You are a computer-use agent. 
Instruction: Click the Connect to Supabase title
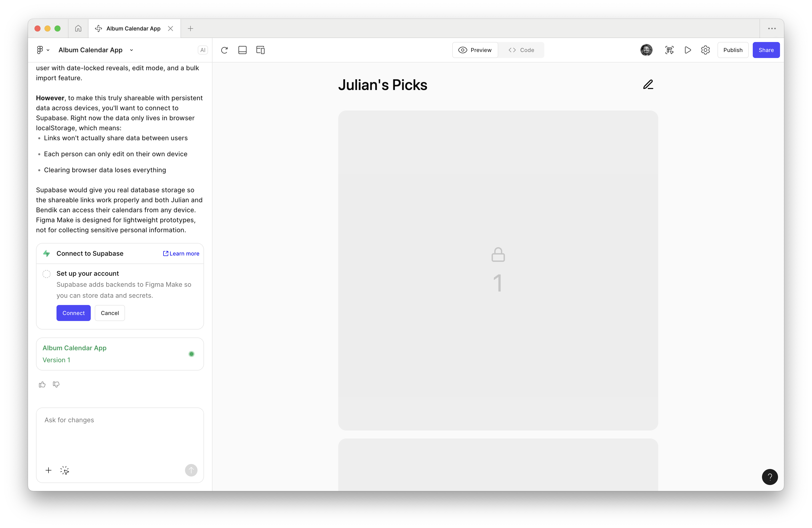(x=90, y=253)
